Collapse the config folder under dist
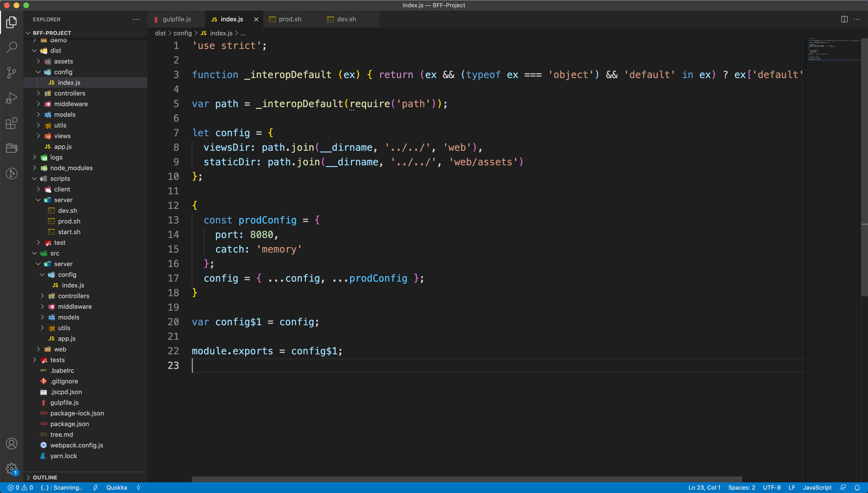The height and width of the screenshot is (493, 868). click(85, 72)
